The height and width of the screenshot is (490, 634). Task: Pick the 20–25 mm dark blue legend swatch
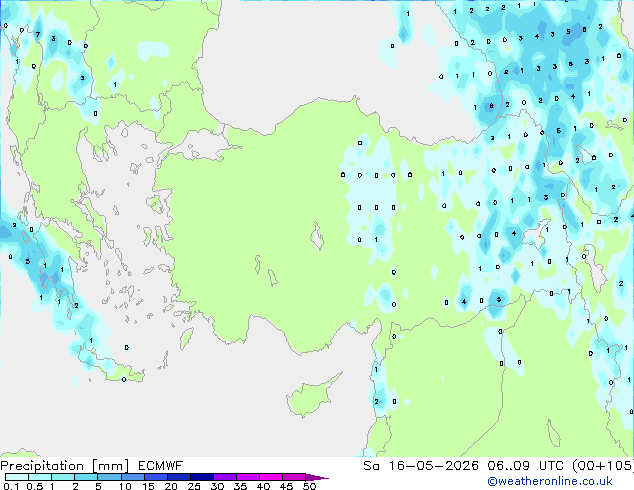[178, 477]
